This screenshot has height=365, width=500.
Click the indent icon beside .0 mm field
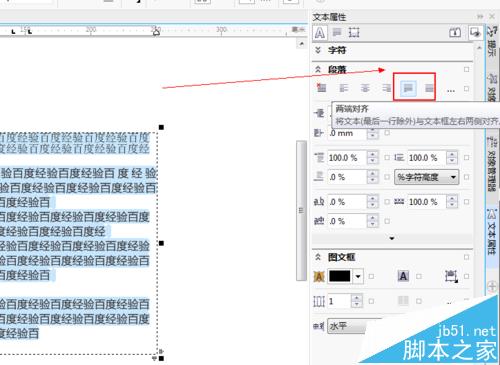(x=318, y=133)
